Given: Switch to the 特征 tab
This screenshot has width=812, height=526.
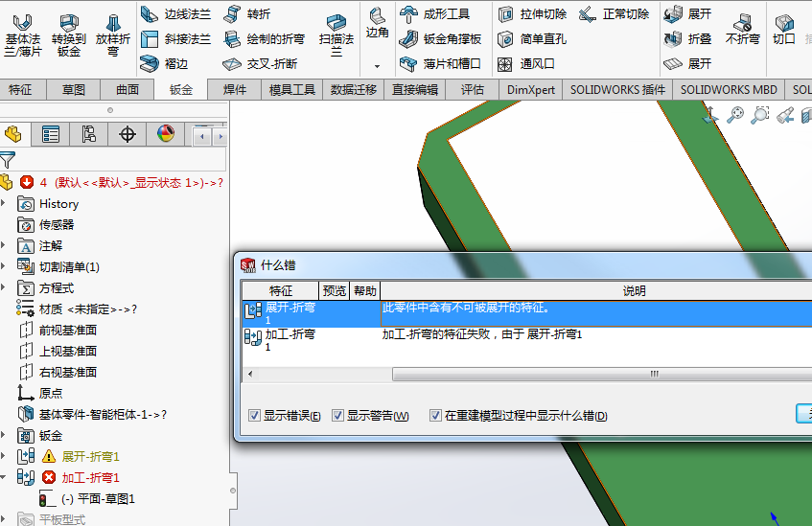Looking at the screenshot, I should [x=20, y=89].
